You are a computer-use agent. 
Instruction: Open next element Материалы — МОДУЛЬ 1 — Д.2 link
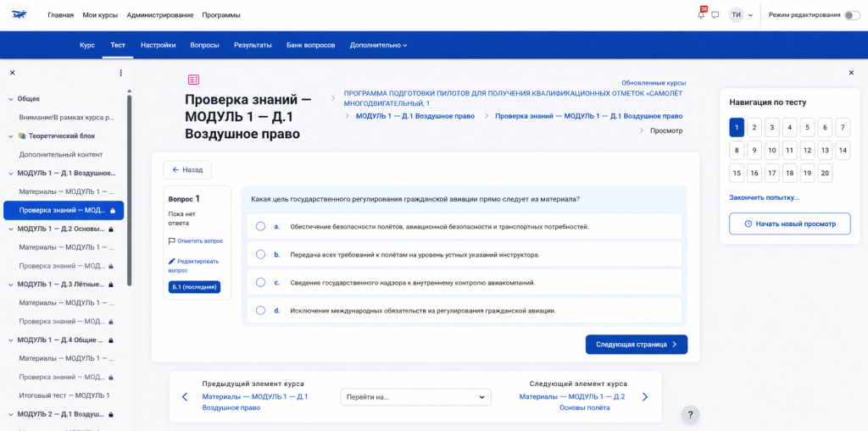tap(572, 402)
